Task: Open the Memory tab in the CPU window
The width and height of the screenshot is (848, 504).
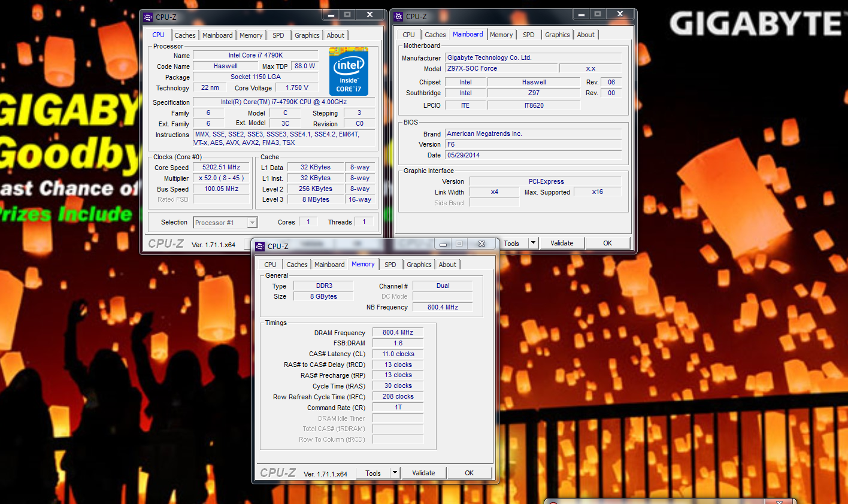Action: tap(251, 35)
